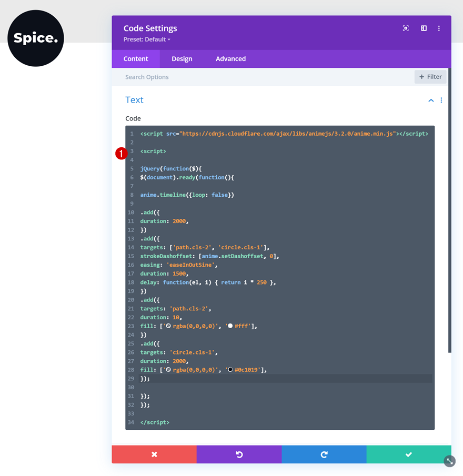Click the #0c1019 dark color swatch

point(230,369)
